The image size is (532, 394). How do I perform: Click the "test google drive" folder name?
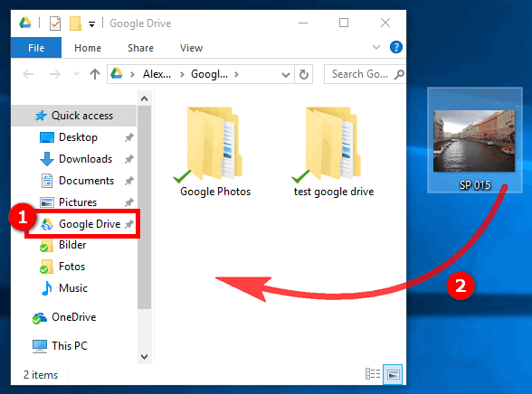[x=334, y=192]
